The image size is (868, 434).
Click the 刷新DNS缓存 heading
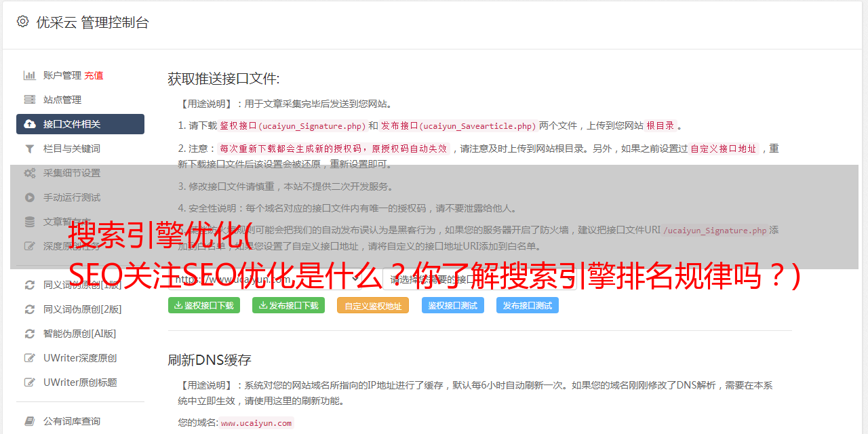(210, 360)
